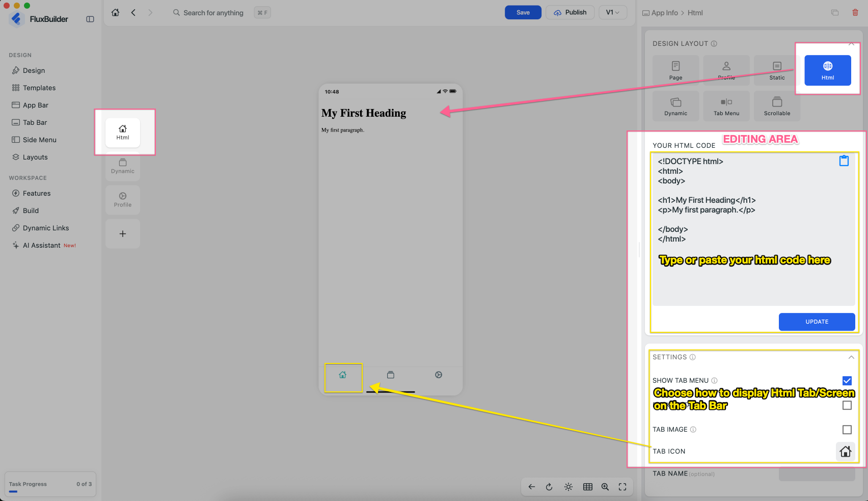Add new tab with plus button

coord(123,233)
